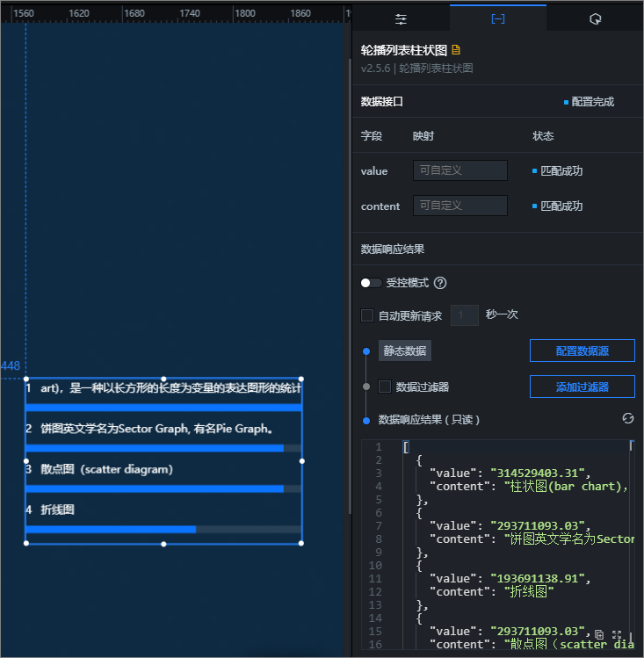Open the interaction tab icon
Screen dimensions: 644x658
tap(595, 18)
